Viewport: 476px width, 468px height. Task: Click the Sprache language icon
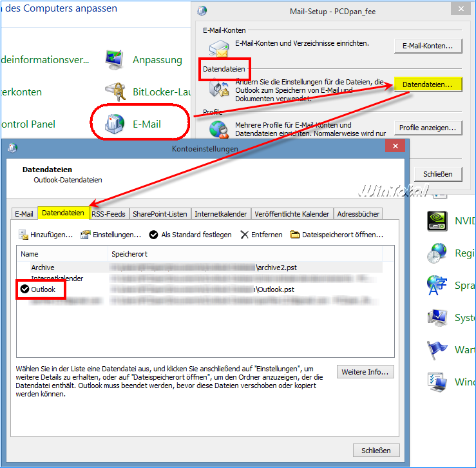point(437,286)
